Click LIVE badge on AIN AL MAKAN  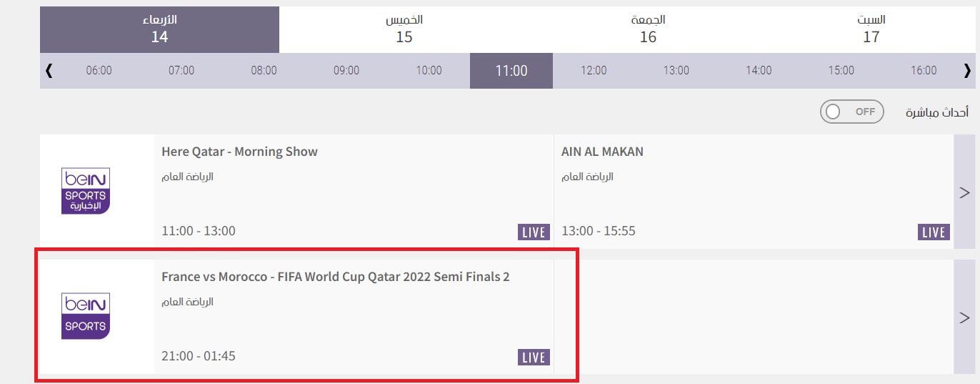click(934, 232)
